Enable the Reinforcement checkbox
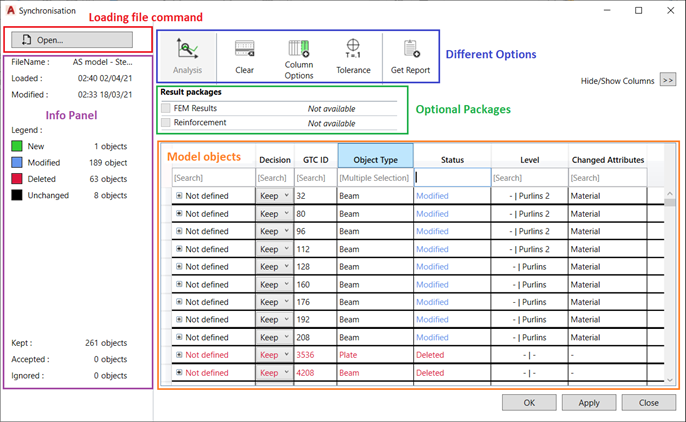 (x=166, y=123)
